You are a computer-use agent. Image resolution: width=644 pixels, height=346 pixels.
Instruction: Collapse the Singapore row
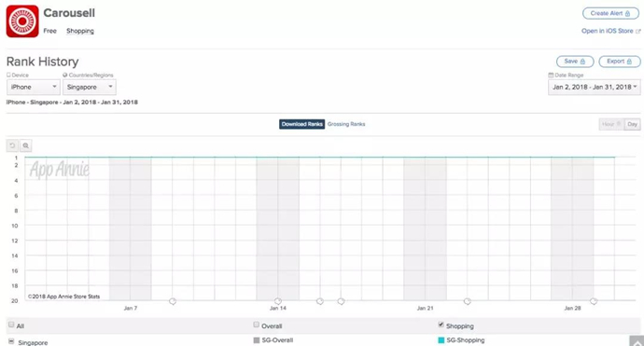(x=11, y=341)
